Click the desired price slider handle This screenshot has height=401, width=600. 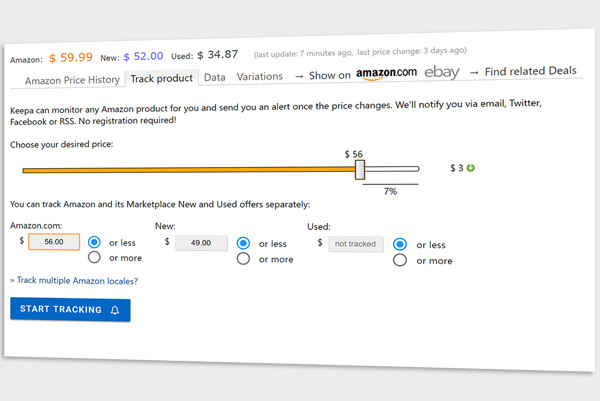[360, 170]
